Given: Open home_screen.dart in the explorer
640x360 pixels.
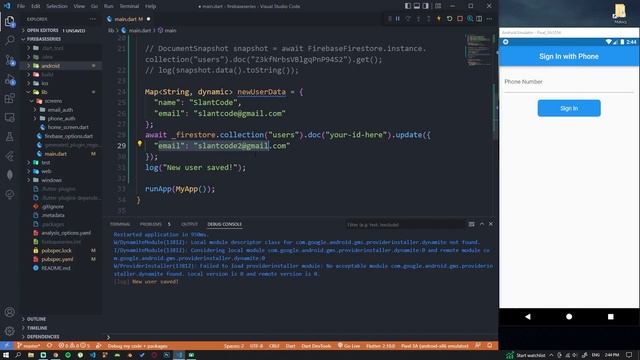Looking at the screenshot, I should (68, 127).
